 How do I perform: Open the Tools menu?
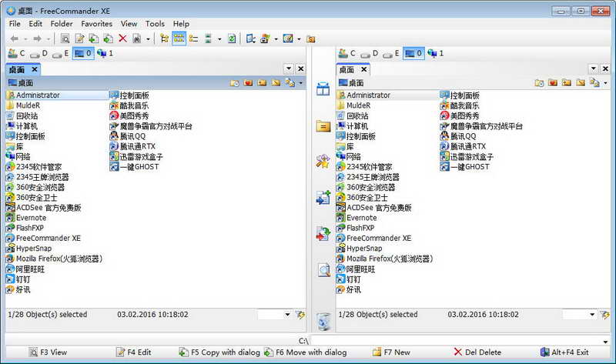coord(155,24)
